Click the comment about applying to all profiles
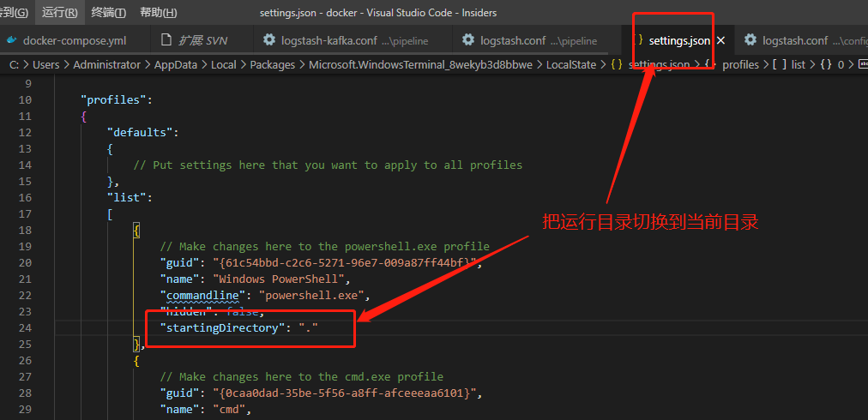The height and width of the screenshot is (420, 868). point(328,165)
